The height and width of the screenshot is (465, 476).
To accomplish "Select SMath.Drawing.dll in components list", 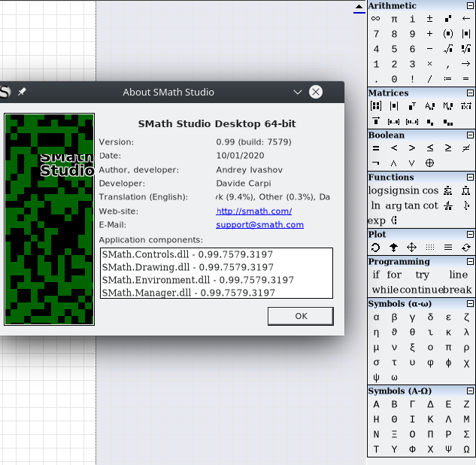I will click(x=187, y=267).
